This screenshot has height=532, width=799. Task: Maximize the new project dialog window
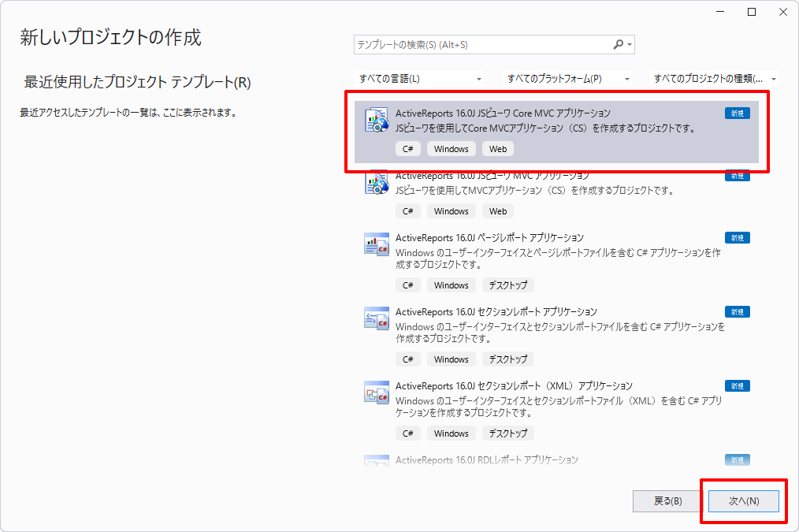tap(752, 12)
